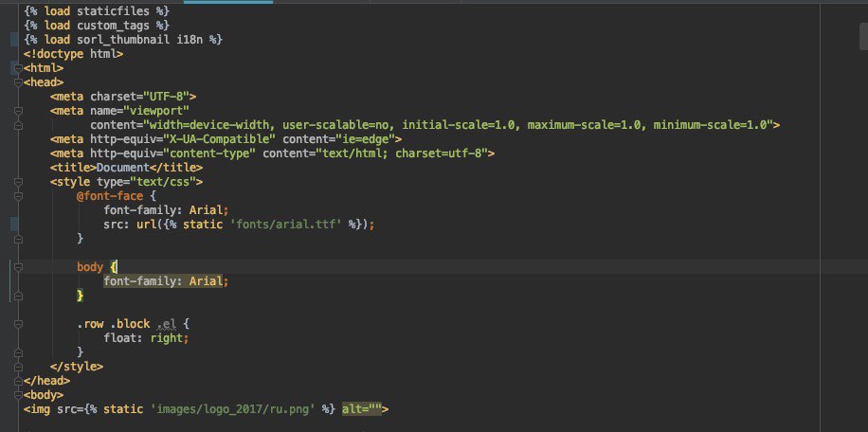Screen dimensions: 868x432
Task: Click the "UTF-8" charset value
Action: (167, 97)
